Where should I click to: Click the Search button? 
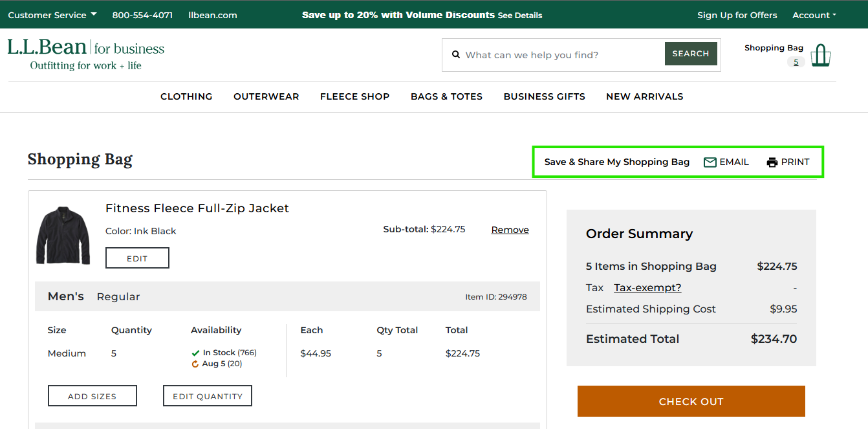coord(691,54)
